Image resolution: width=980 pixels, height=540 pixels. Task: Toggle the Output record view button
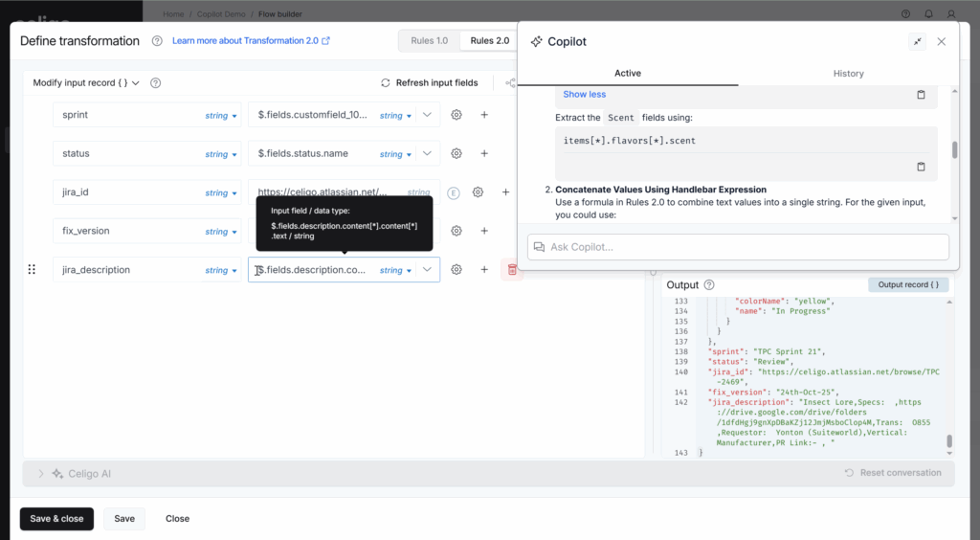tap(907, 285)
